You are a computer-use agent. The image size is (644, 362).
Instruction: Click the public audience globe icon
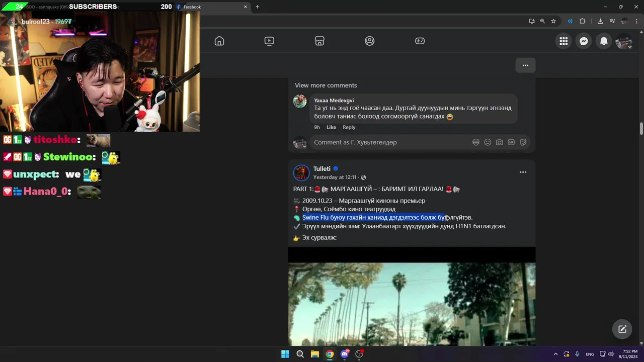click(x=363, y=177)
